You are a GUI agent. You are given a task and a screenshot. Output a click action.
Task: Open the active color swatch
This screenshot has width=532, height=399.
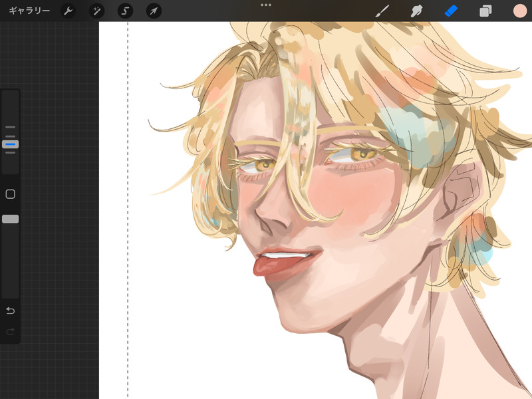coord(520,11)
